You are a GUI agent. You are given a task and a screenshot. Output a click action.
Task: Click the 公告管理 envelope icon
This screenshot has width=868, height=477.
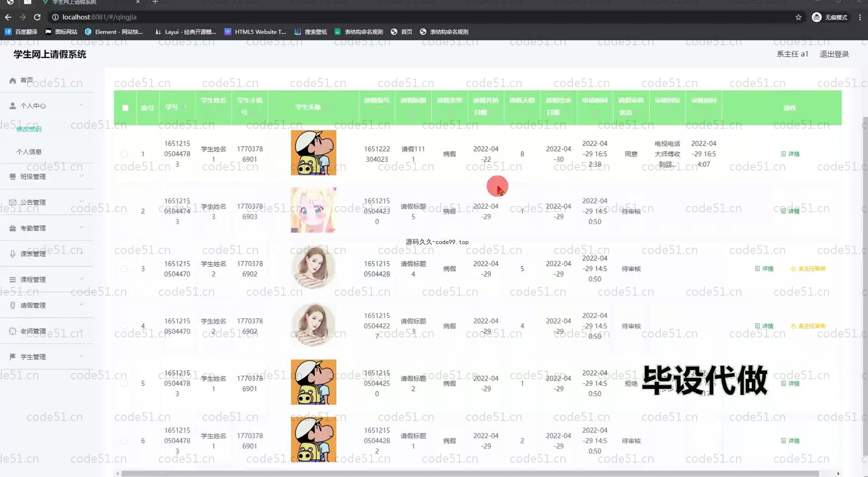(13, 202)
